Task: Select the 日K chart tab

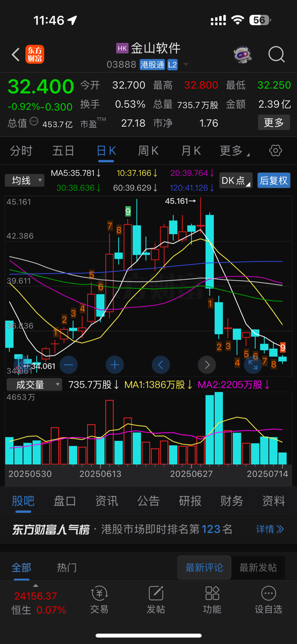Action: (x=106, y=151)
